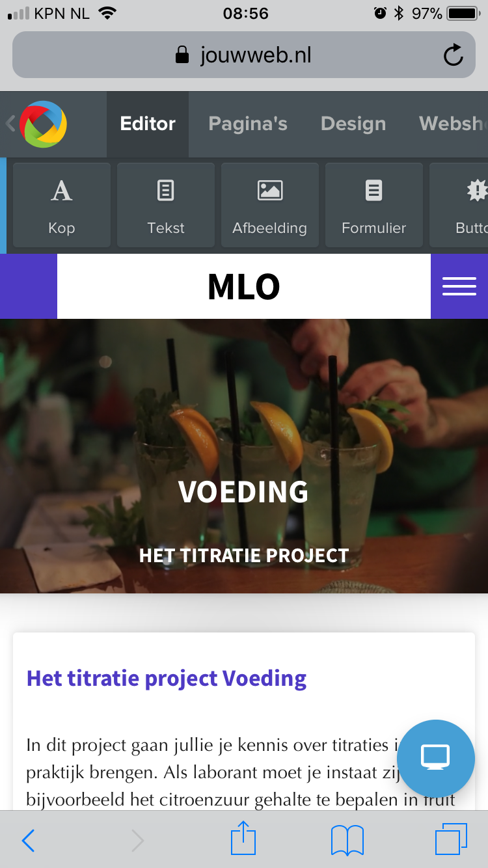Select the Editor tab
Viewport: 488px width, 868px height.
[148, 124]
